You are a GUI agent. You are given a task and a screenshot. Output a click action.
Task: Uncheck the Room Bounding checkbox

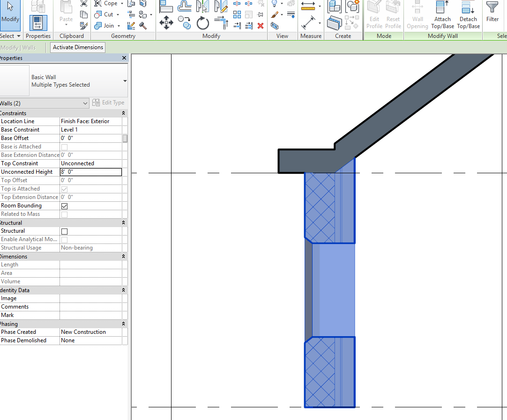[x=64, y=206]
